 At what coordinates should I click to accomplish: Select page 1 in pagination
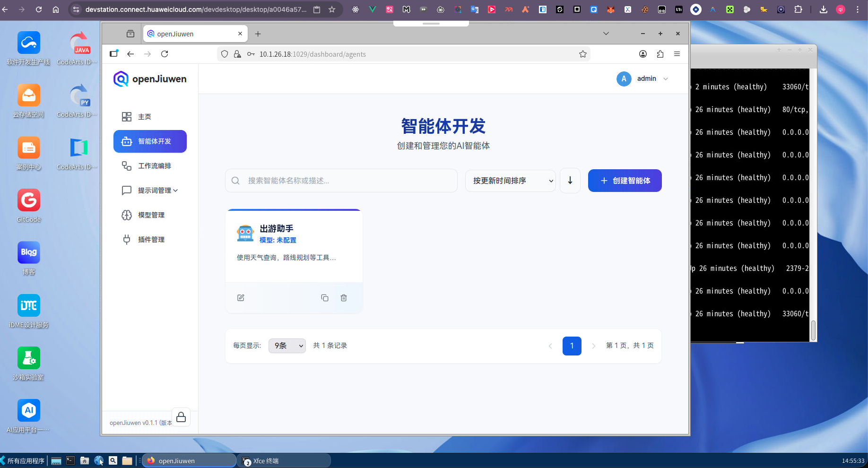(572, 346)
